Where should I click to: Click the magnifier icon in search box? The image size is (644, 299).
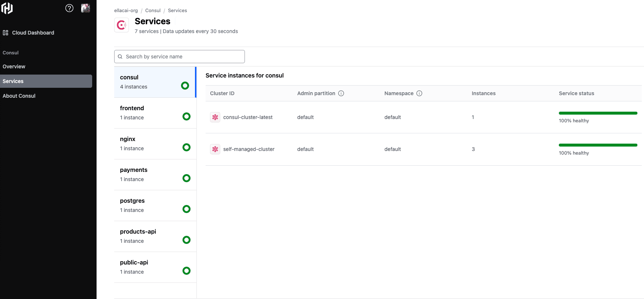click(120, 57)
